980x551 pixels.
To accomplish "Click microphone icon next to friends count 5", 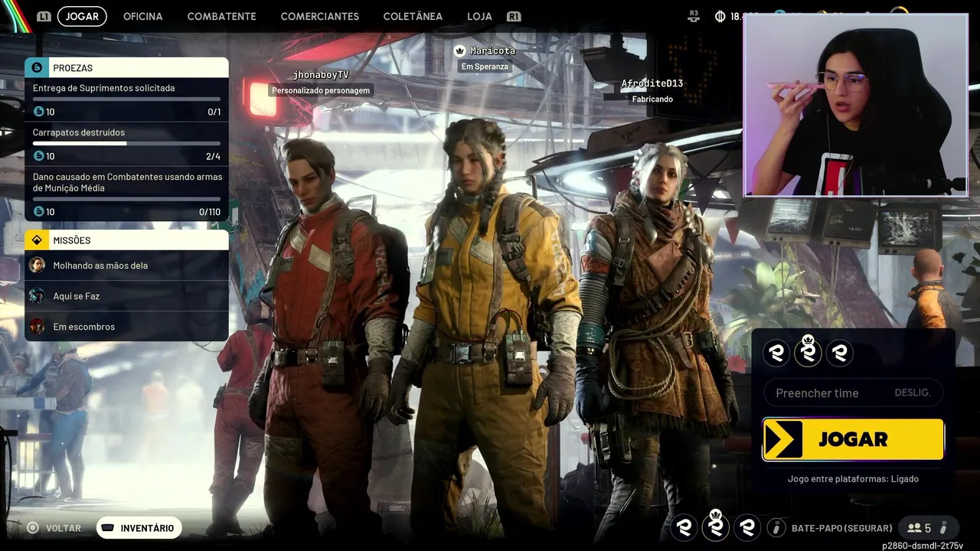I will coord(943,528).
